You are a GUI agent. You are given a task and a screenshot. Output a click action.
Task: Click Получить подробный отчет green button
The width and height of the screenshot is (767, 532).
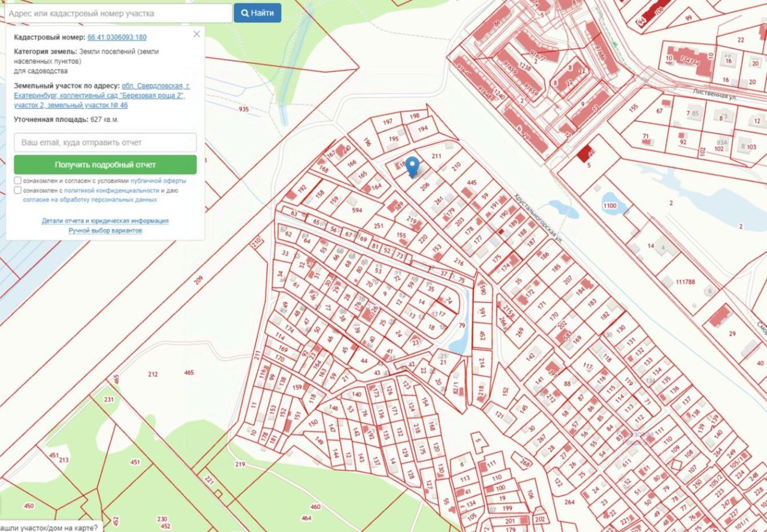(x=105, y=165)
